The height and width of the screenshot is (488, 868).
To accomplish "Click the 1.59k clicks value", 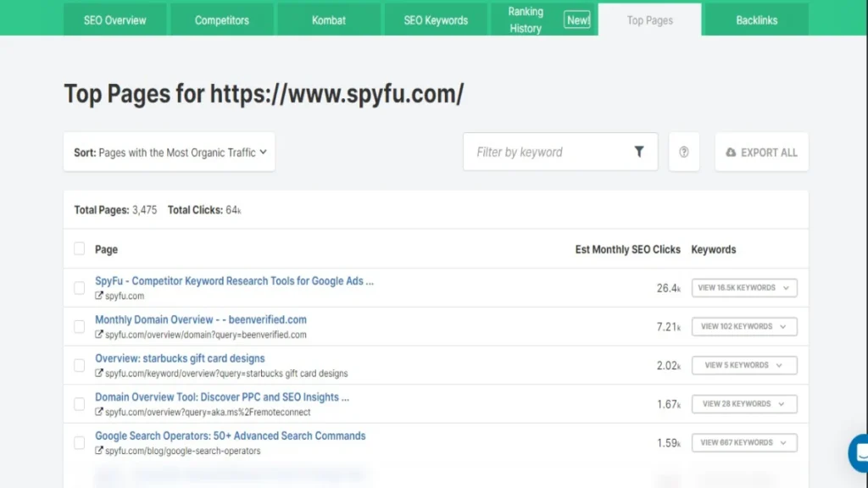I will point(669,443).
